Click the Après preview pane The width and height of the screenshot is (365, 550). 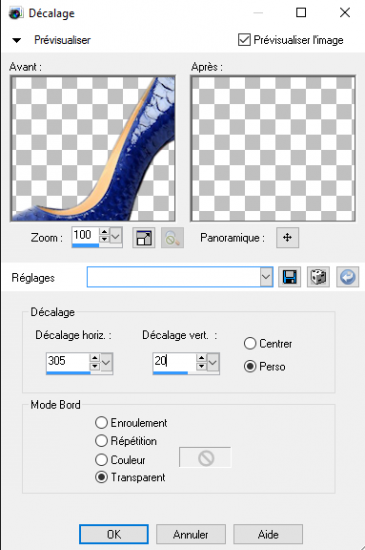pyautogui.click(x=273, y=149)
